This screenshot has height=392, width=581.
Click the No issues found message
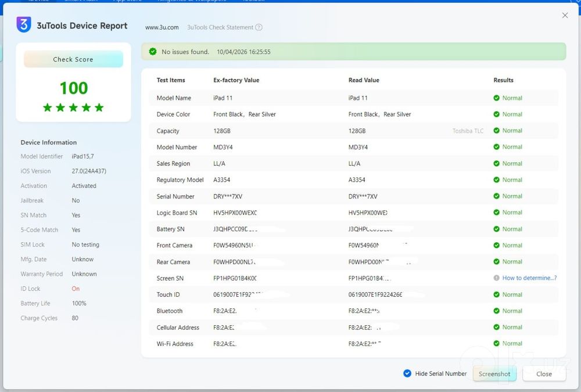coord(185,52)
